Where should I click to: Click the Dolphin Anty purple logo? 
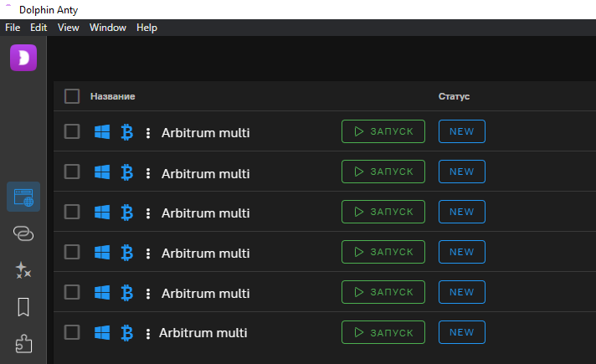click(23, 58)
